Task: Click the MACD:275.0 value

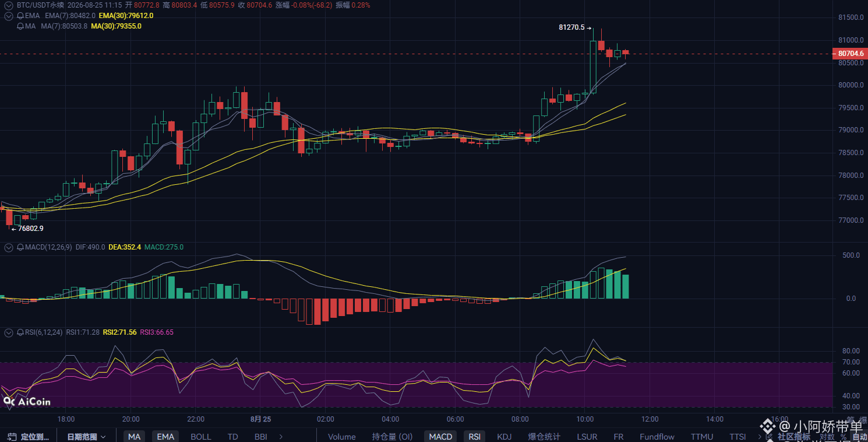Action: [164, 247]
